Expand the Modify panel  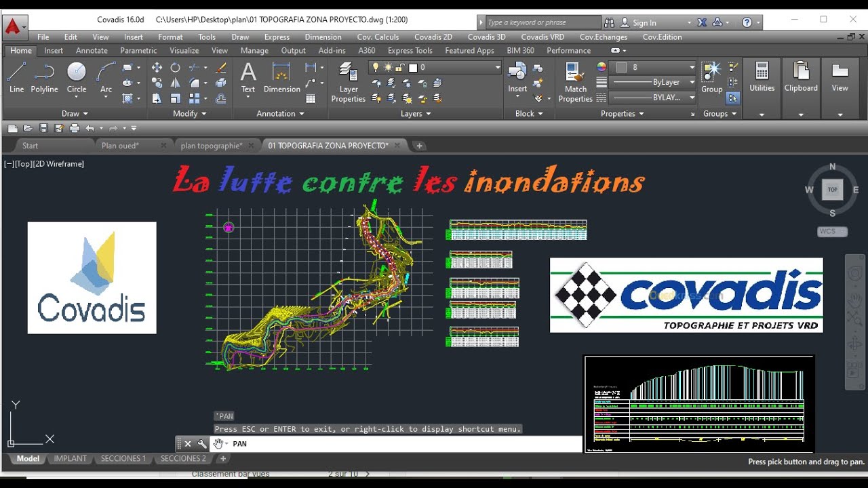pyautogui.click(x=190, y=114)
